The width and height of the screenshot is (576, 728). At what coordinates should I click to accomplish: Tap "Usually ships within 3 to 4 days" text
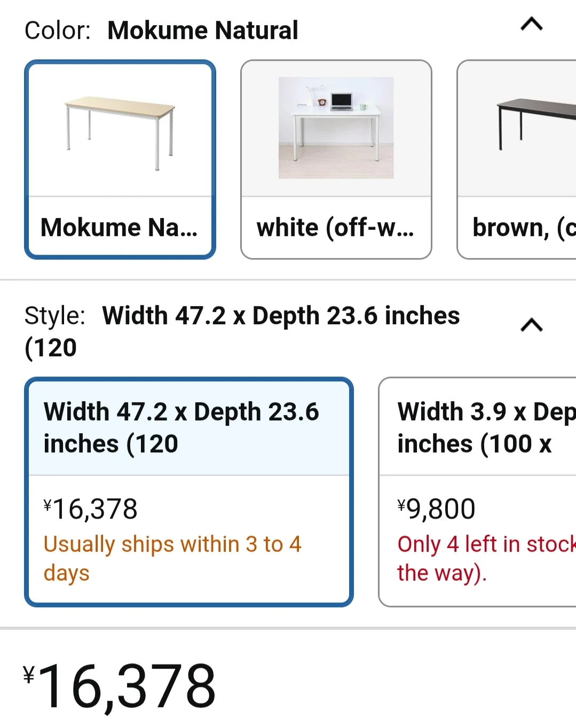172,558
